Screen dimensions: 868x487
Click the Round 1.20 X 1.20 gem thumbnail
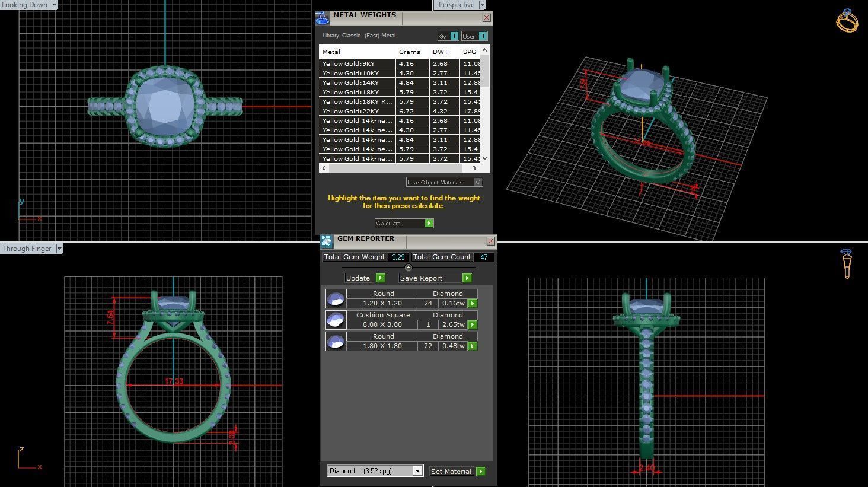coord(336,298)
